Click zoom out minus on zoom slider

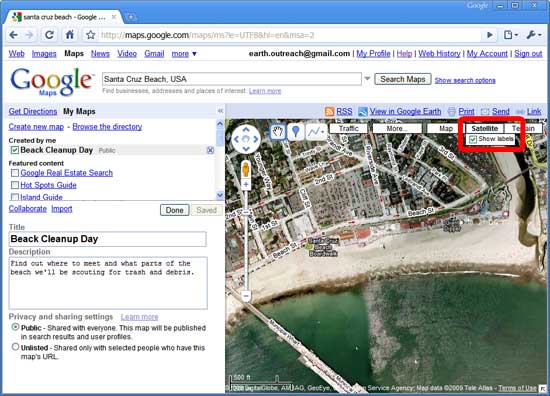(x=246, y=295)
